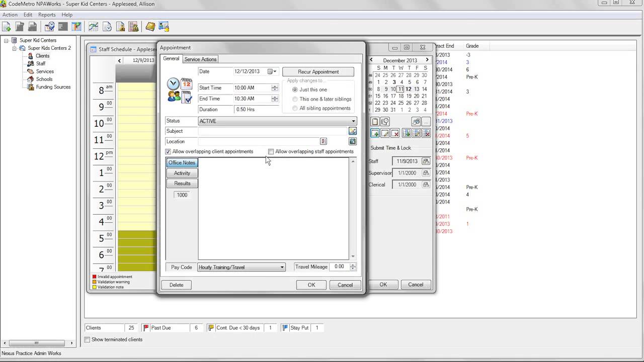
Task: Enable Allow overlapping staff appointments checkbox
Action: (x=271, y=151)
